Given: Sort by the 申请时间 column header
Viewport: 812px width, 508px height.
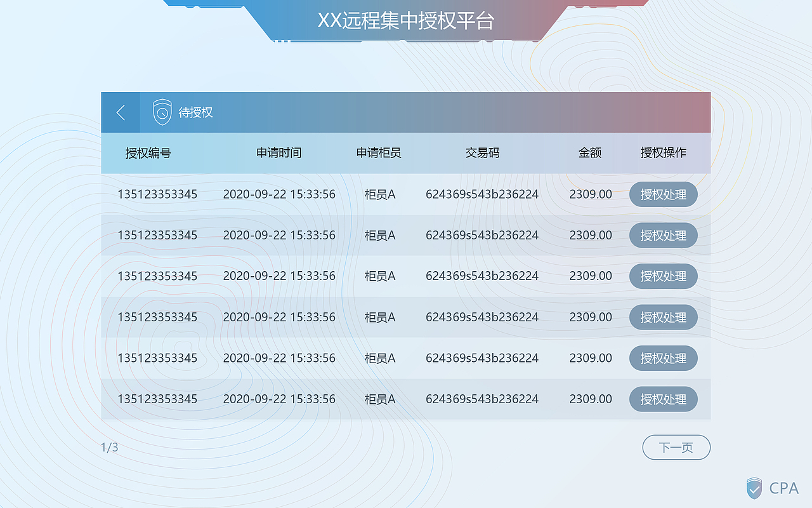Looking at the screenshot, I should point(279,153).
